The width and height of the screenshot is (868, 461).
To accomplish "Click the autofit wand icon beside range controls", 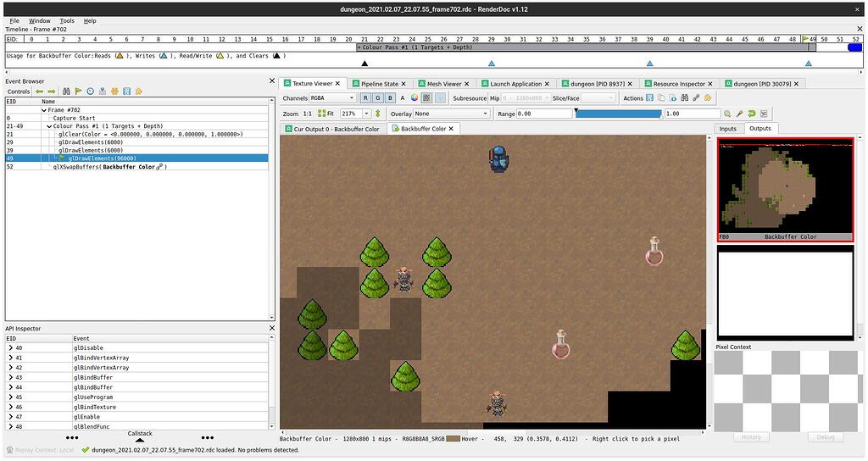I will click(x=739, y=114).
